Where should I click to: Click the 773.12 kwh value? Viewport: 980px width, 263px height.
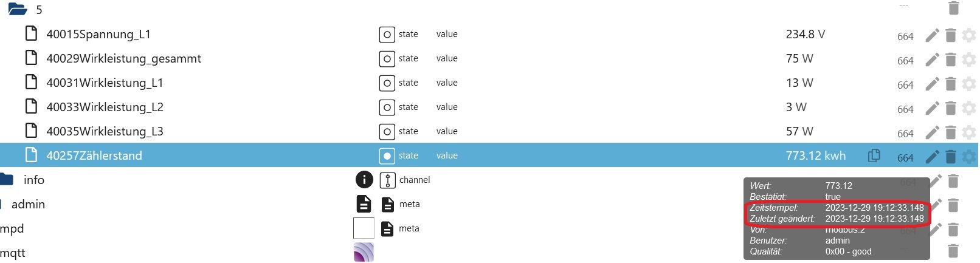tap(815, 155)
